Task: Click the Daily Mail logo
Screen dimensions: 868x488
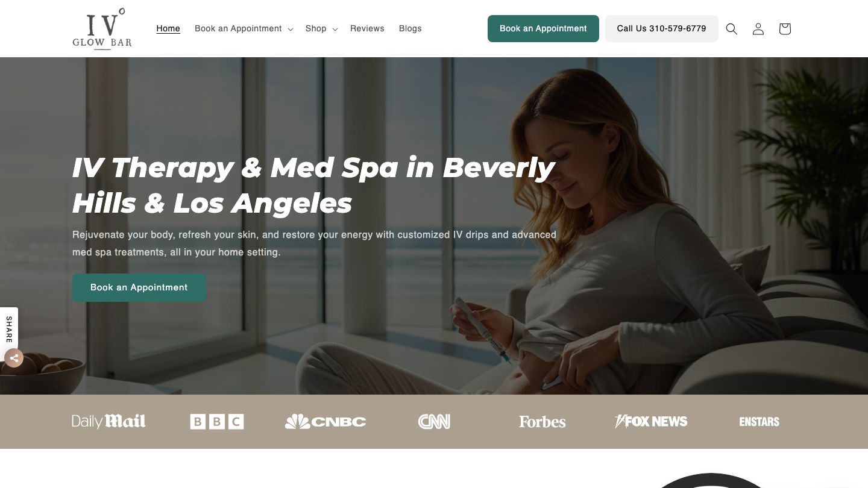Action: (108, 421)
